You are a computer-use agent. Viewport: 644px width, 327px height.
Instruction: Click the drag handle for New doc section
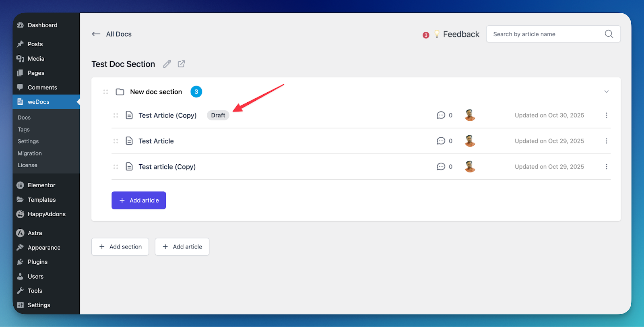[x=106, y=92]
